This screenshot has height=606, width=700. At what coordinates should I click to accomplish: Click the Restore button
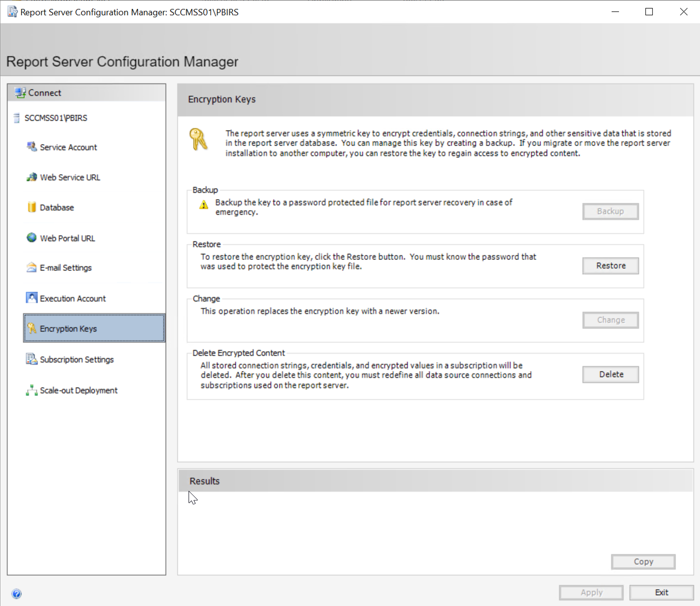(610, 266)
